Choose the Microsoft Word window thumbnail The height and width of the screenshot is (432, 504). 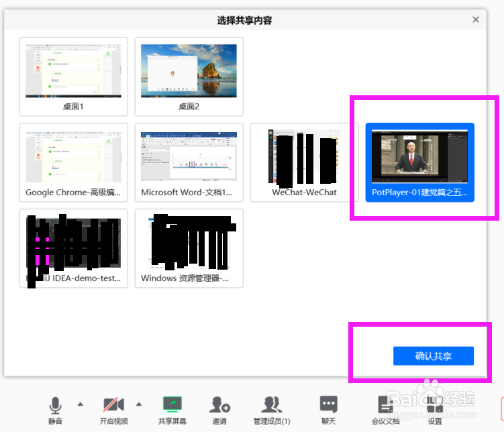[189, 162]
